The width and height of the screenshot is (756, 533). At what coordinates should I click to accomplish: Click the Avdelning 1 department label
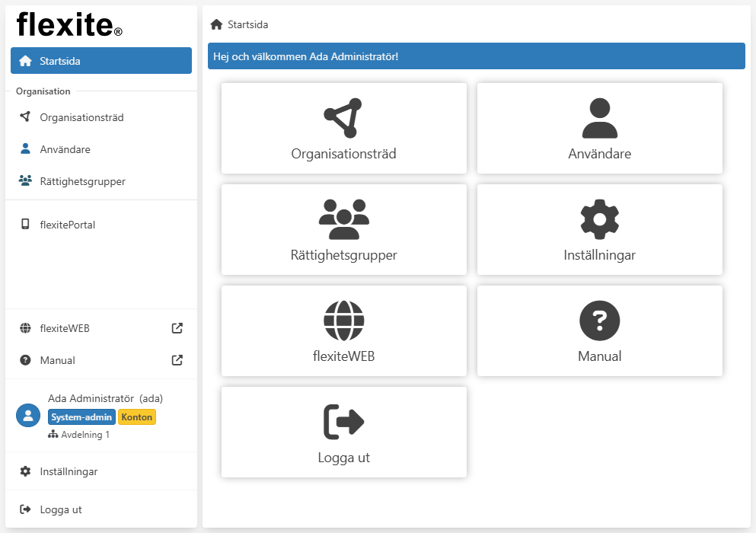[x=85, y=435]
